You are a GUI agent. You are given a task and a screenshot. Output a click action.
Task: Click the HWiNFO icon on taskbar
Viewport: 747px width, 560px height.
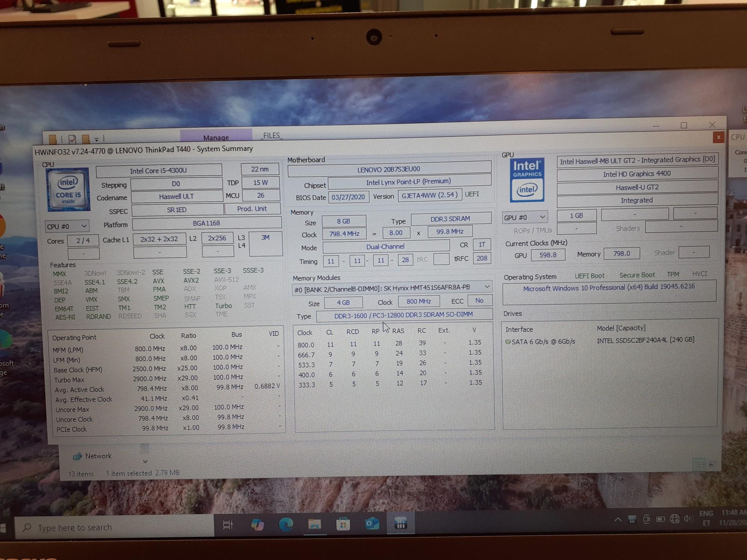tap(400, 523)
